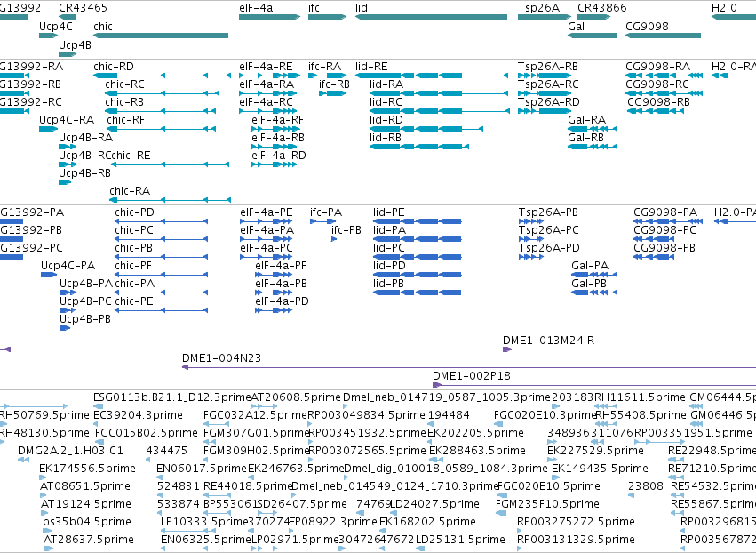This screenshot has height=553, width=756.
Task: Select the chic-PD protein feature
Action: click(161, 221)
